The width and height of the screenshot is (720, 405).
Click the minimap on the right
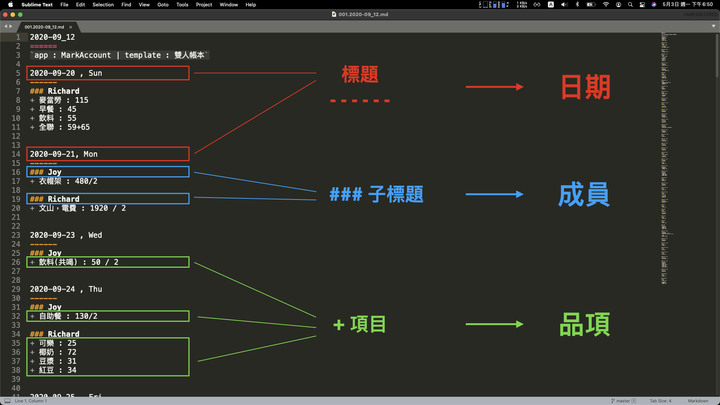click(667, 158)
